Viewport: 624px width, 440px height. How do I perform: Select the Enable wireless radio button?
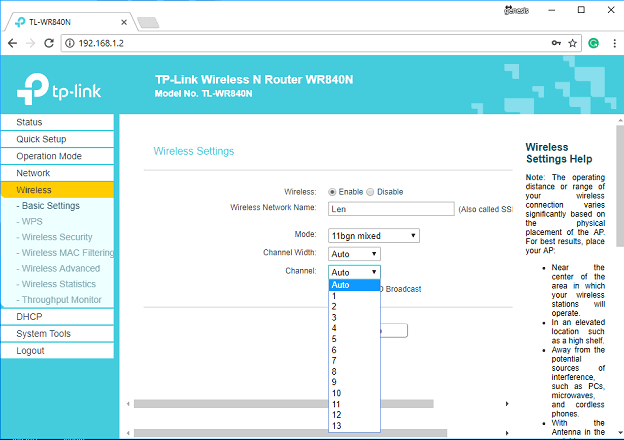(x=333, y=191)
